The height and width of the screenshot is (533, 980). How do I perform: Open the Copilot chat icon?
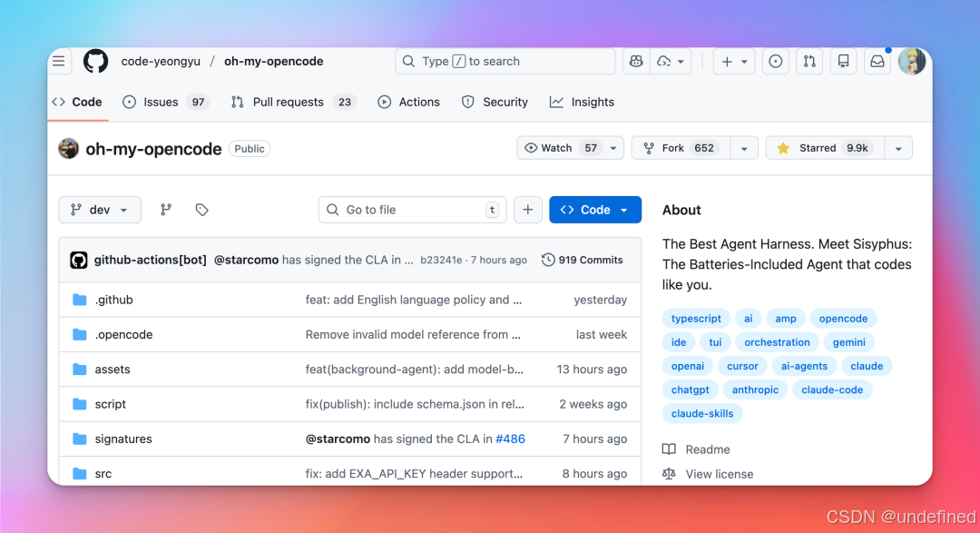coord(635,62)
